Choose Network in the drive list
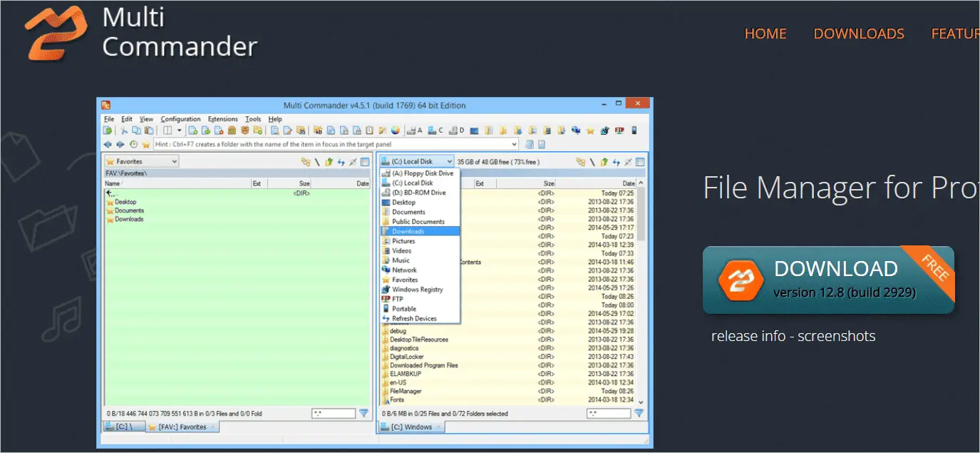The height and width of the screenshot is (453, 980). (421, 270)
